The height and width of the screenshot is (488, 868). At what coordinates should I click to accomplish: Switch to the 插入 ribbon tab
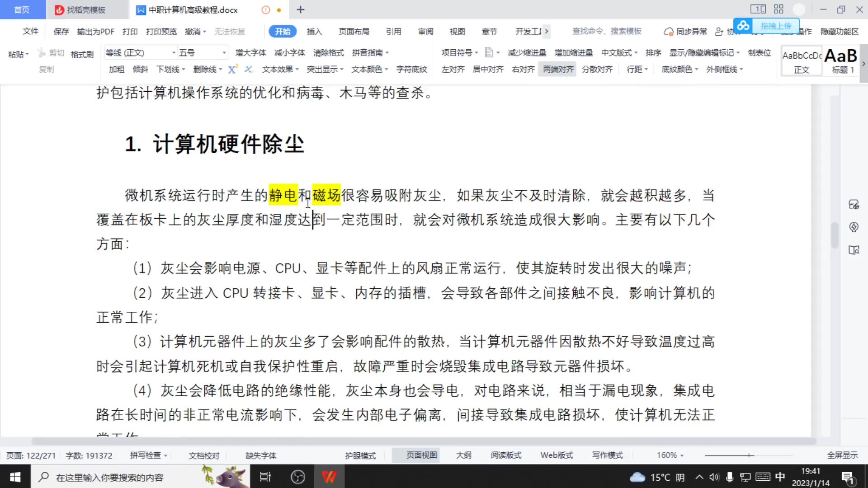[314, 31]
